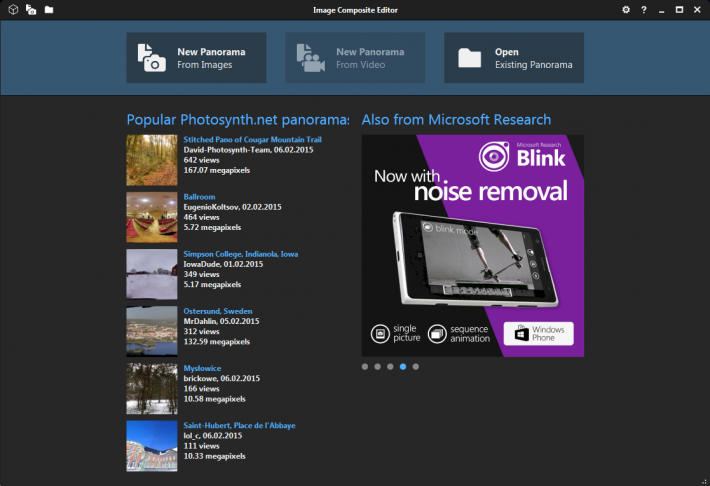Image resolution: width=710 pixels, height=486 pixels.
Task: Click the 167.07 megapixels text
Action: click(216, 170)
